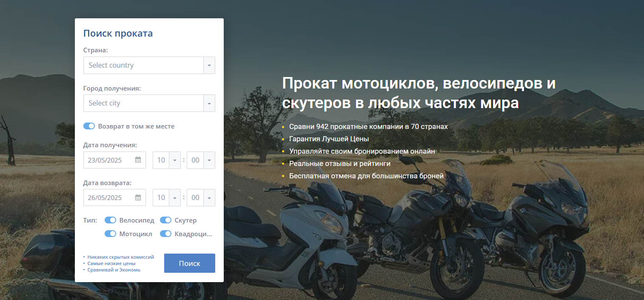Screen dimensions: 644x300
Task: Click 'Самые низкие цены' text
Action: 111,263
